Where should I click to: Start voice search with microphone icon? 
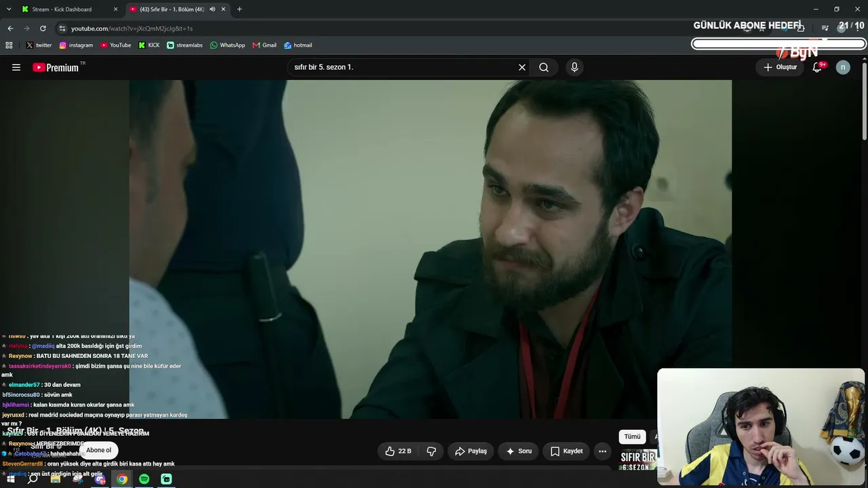coord(574,67)
